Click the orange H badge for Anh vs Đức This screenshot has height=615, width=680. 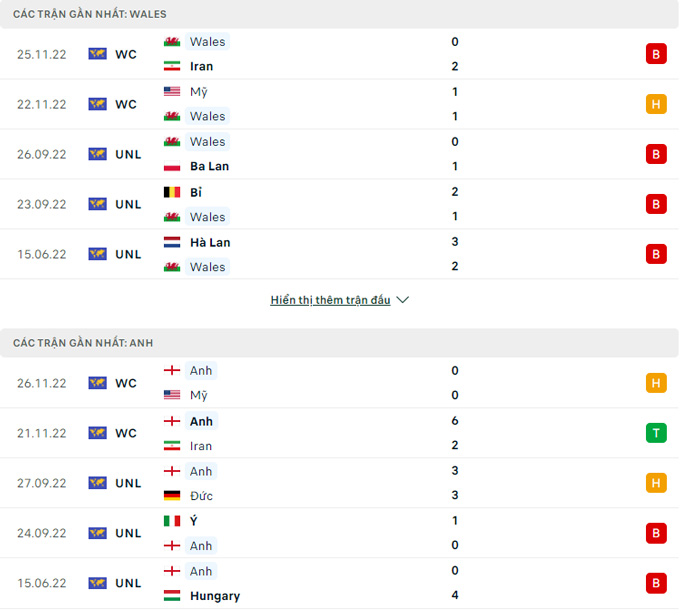[x=656, y=483]
